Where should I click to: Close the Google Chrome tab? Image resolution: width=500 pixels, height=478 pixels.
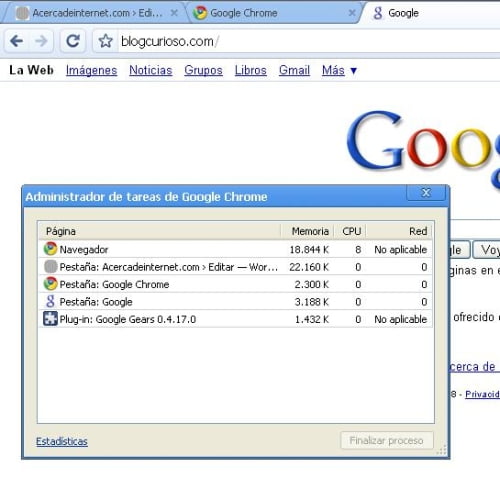352,13
